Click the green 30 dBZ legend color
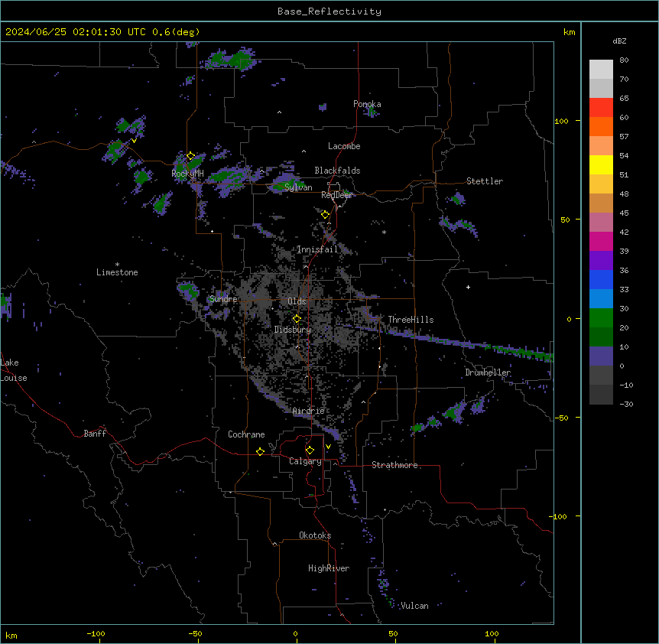This screenshot has width=659, height=644. (601, 318)
